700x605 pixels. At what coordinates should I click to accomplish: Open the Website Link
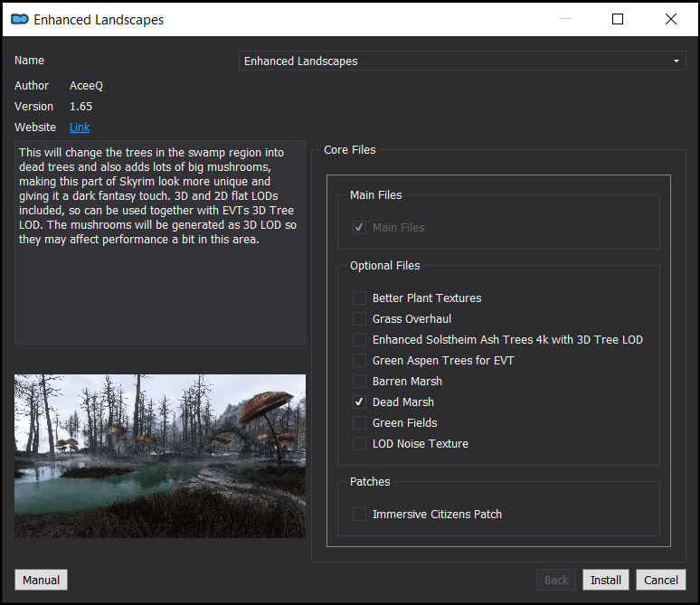pos(80,128)
